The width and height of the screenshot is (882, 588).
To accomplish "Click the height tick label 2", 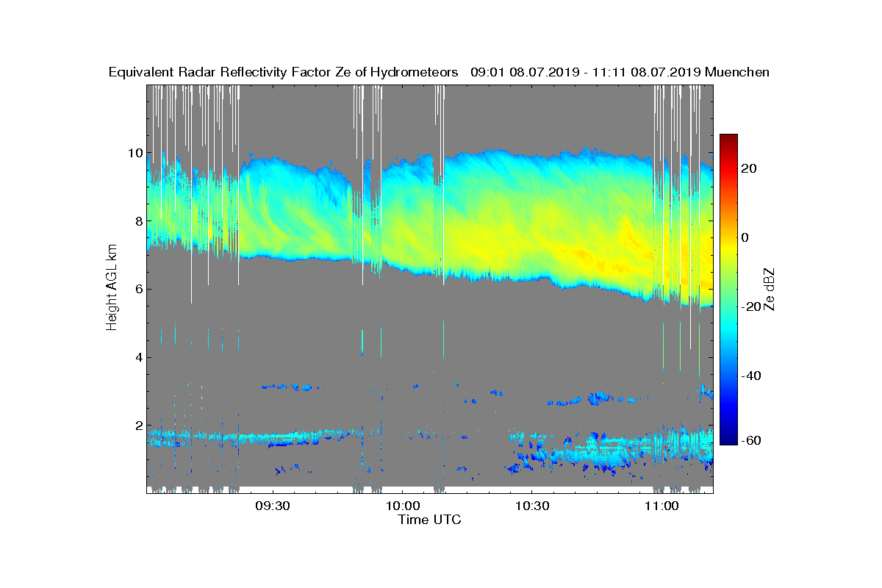I will point(138,426).
